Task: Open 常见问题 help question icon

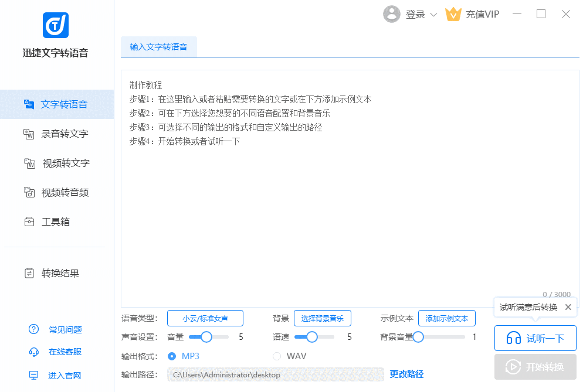Action: [34, 329]
